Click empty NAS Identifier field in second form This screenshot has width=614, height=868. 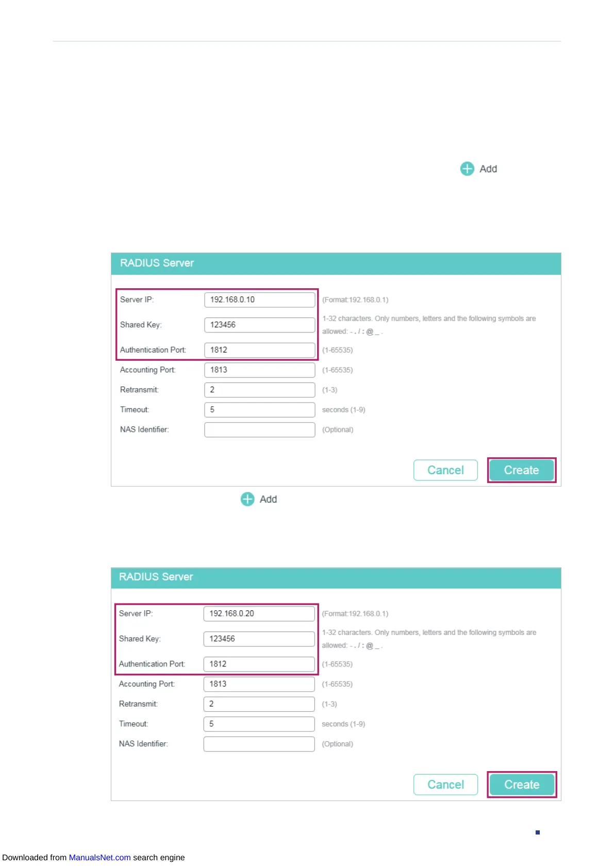click(259, 744)
